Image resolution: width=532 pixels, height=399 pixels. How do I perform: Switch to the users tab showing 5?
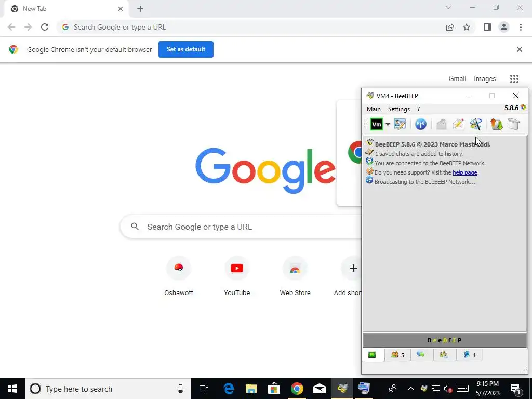pyautogui.click(x=397, y=355)
